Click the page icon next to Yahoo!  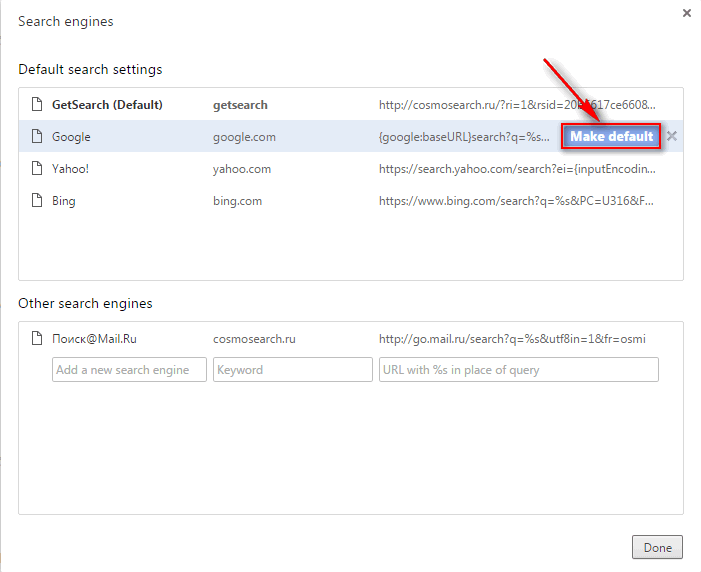(x=37, y=168)
